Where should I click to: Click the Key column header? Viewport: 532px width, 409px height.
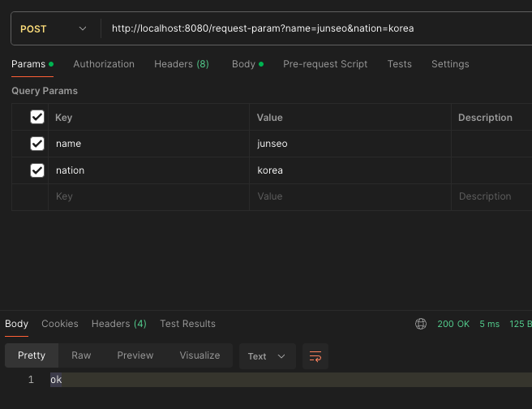click(64, 118)
